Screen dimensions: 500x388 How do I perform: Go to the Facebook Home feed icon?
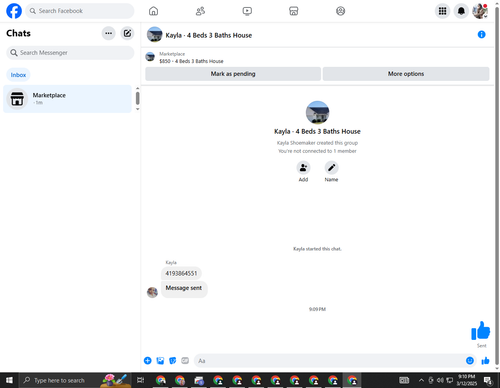[x=153, y=11]
